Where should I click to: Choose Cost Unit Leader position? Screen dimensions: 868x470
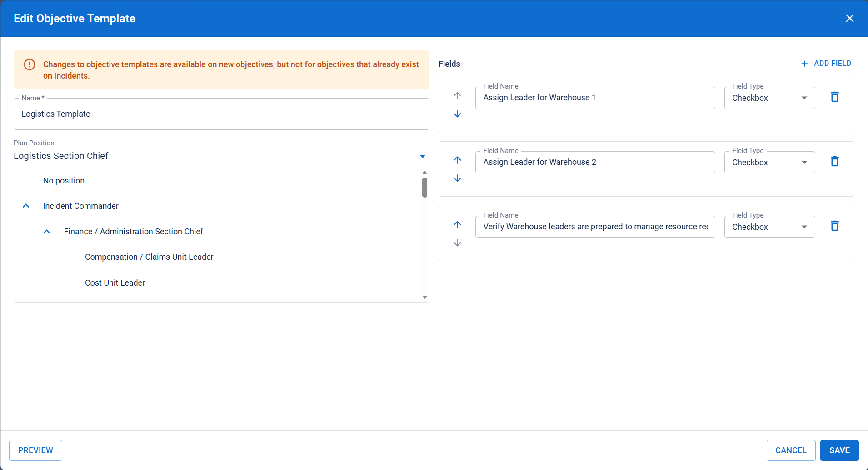[115, 283]
